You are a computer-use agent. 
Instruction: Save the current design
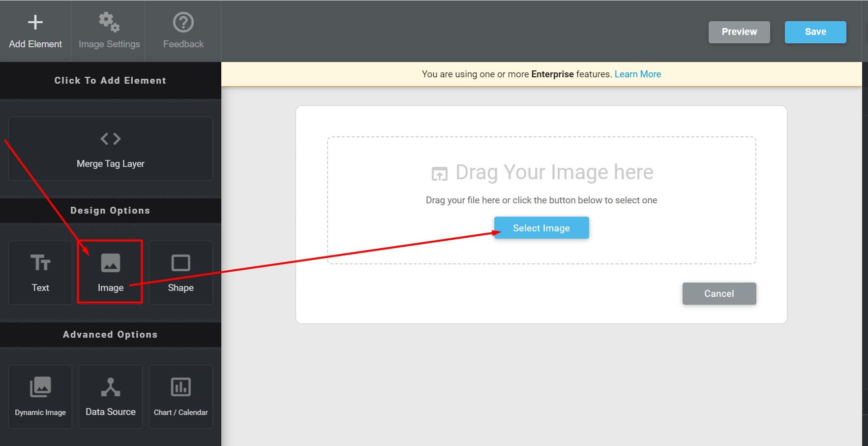(x=815, y=32)
